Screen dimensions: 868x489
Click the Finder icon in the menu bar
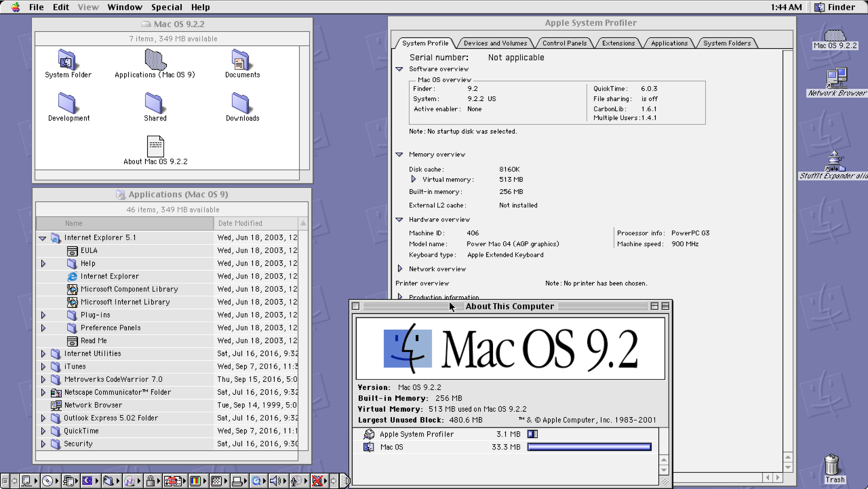pyautogui.click(x=822, y=7)
